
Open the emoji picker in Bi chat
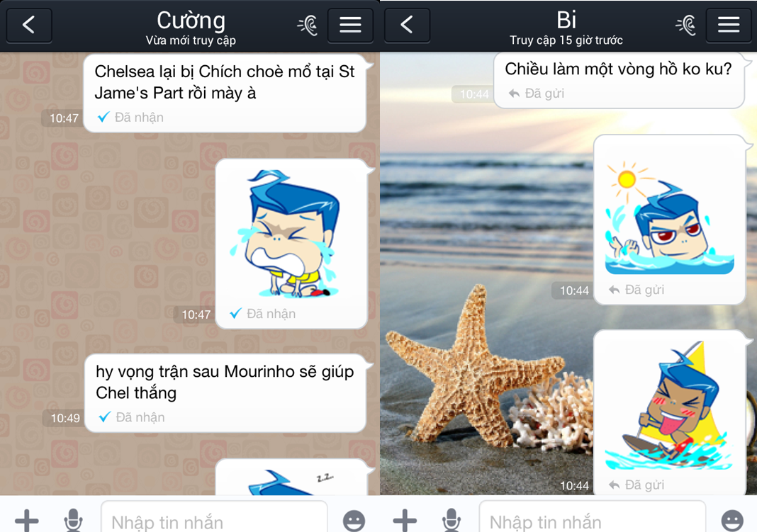(x=732, y=520)
